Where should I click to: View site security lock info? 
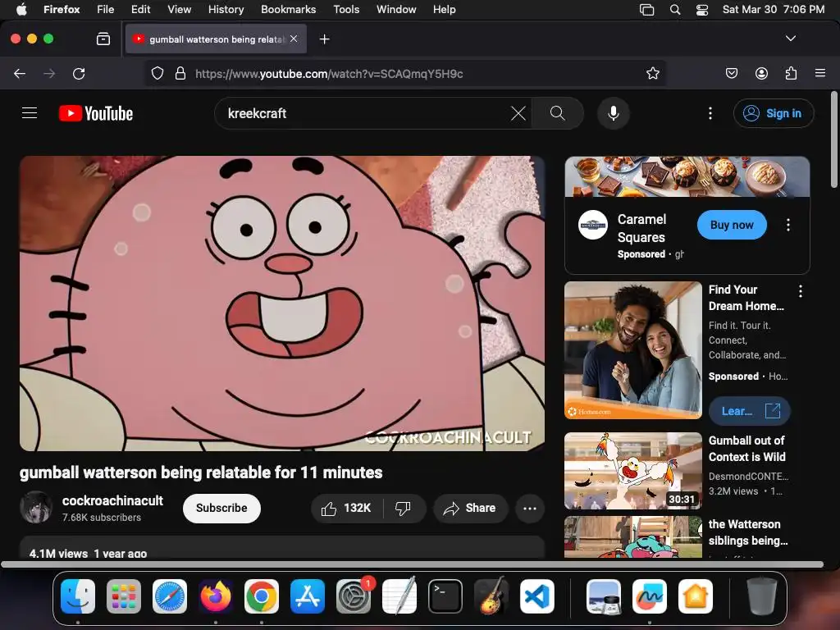(x=180, y=73)
